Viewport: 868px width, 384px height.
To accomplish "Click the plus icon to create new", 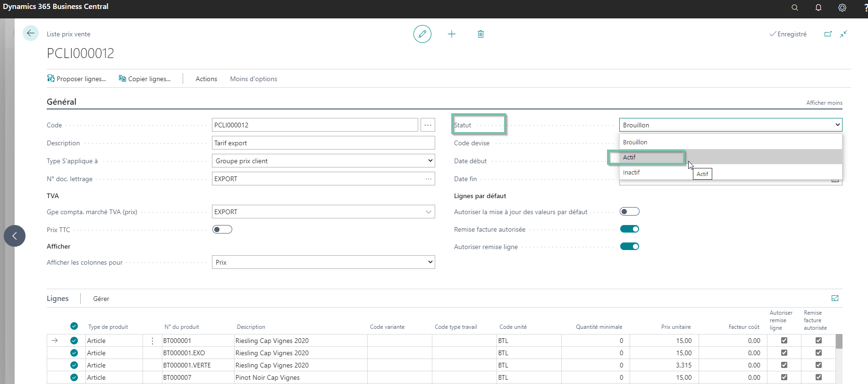I will 452,34.
